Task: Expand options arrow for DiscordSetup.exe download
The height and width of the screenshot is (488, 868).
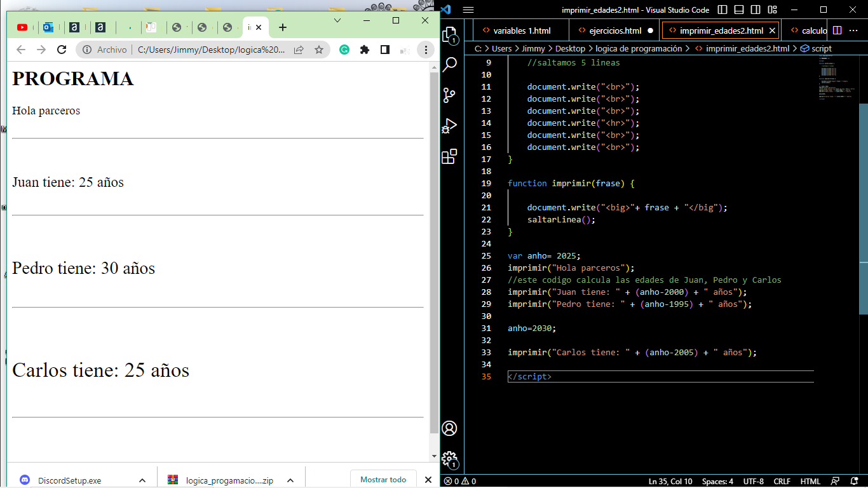Action: [x=142, y=480]
